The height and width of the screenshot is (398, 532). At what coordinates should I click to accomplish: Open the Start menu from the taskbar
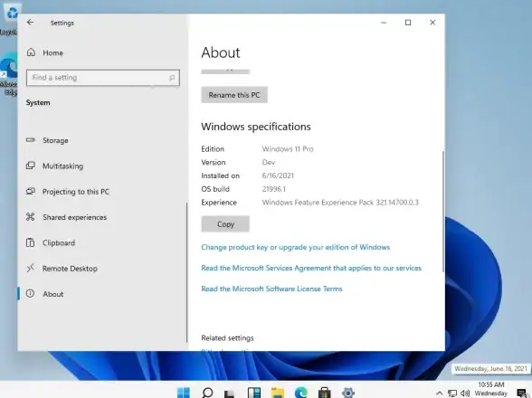click(184, 393)
